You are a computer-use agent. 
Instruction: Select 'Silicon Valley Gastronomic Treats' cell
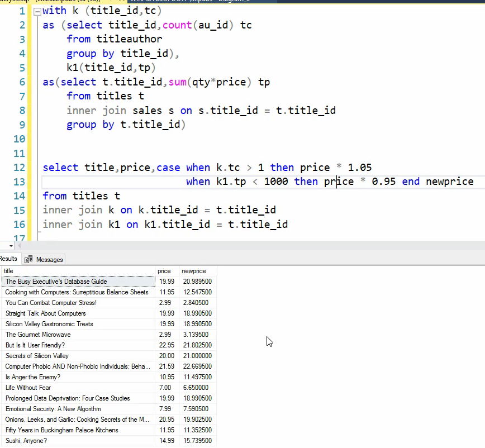click(x=78, y=324)
